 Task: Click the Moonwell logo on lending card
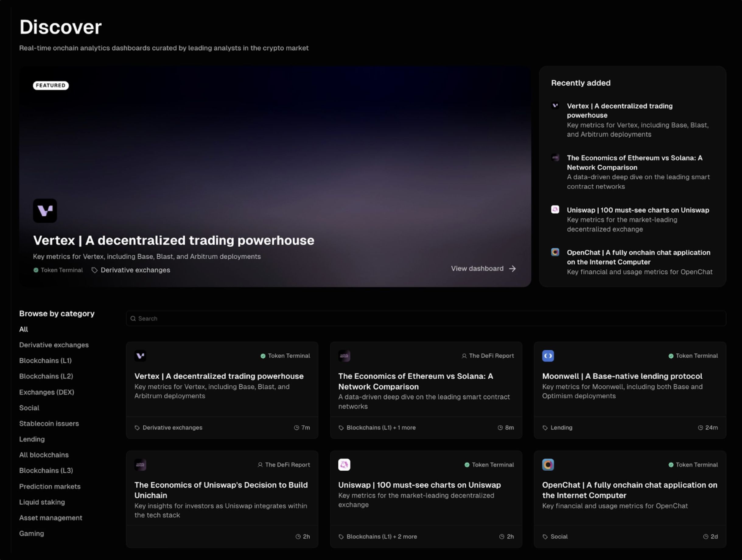[548, 356]
